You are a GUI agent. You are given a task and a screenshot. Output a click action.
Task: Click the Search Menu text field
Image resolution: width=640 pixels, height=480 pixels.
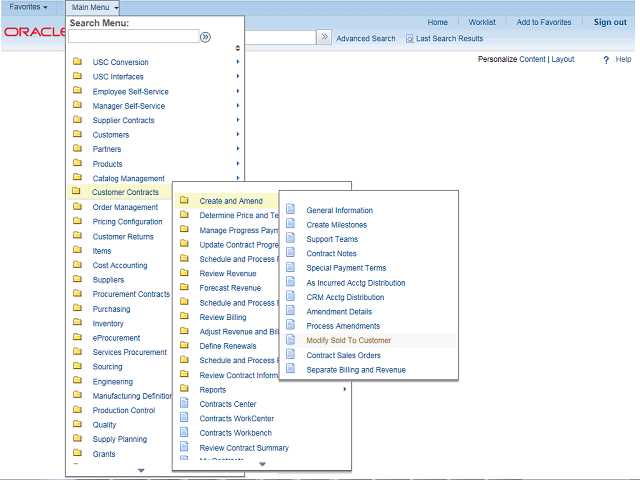[x=133, y=37]
